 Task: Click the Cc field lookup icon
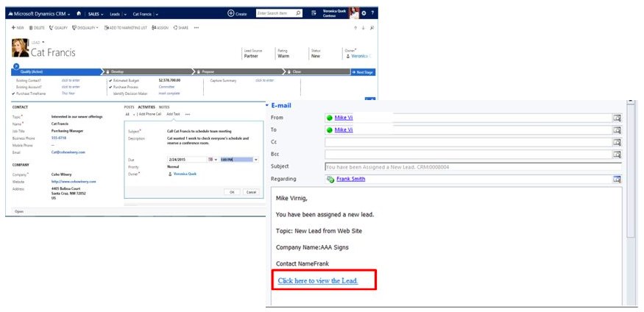617,143
